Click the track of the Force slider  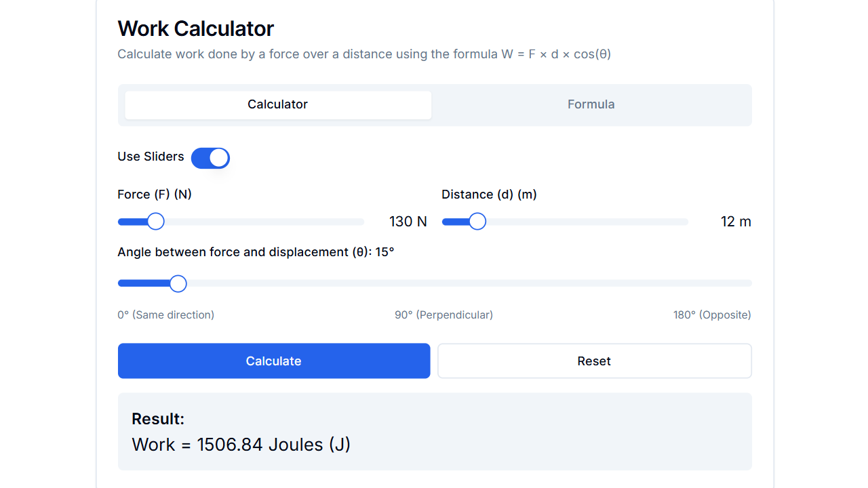point(271,221)
